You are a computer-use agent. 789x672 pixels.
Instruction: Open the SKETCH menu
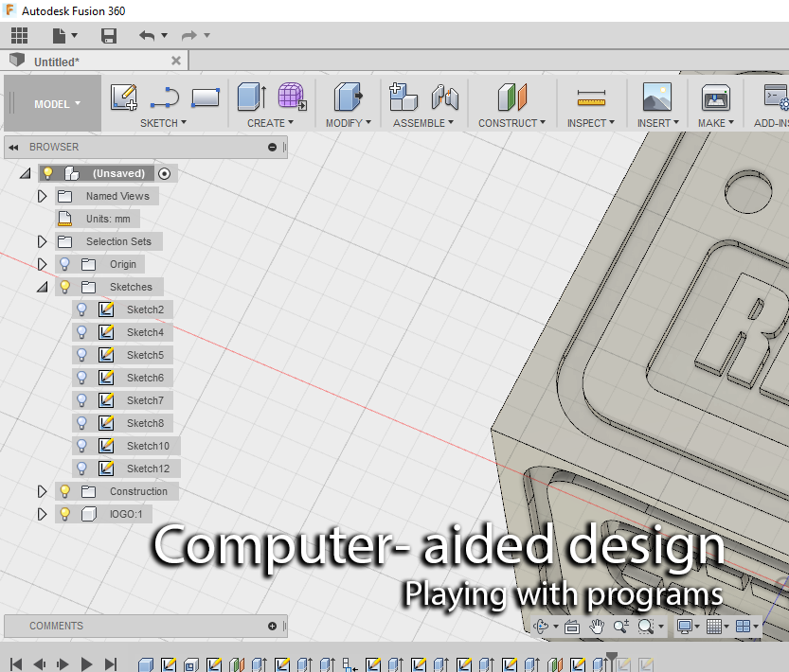163,123
